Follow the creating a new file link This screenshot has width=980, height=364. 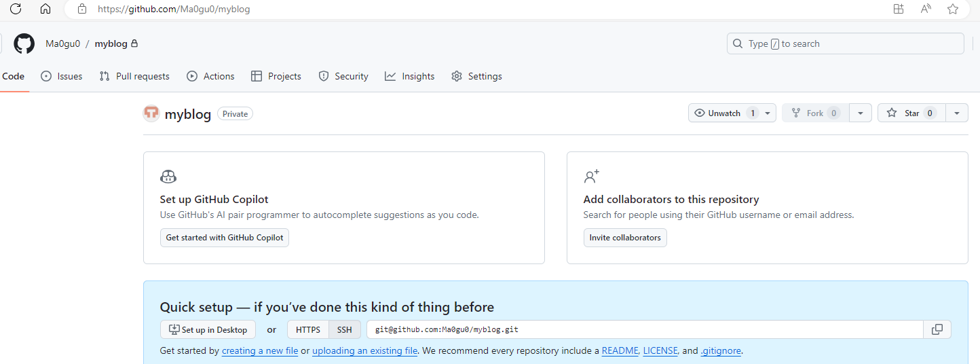coord(260,351)
